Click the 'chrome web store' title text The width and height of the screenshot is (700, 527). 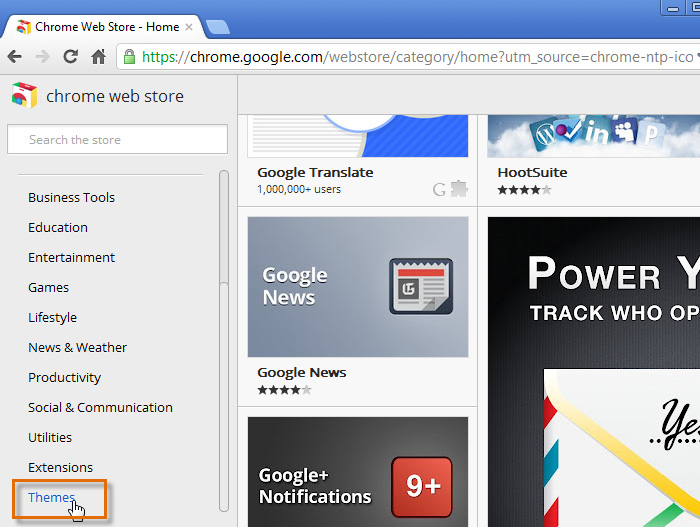coord(115,96)
